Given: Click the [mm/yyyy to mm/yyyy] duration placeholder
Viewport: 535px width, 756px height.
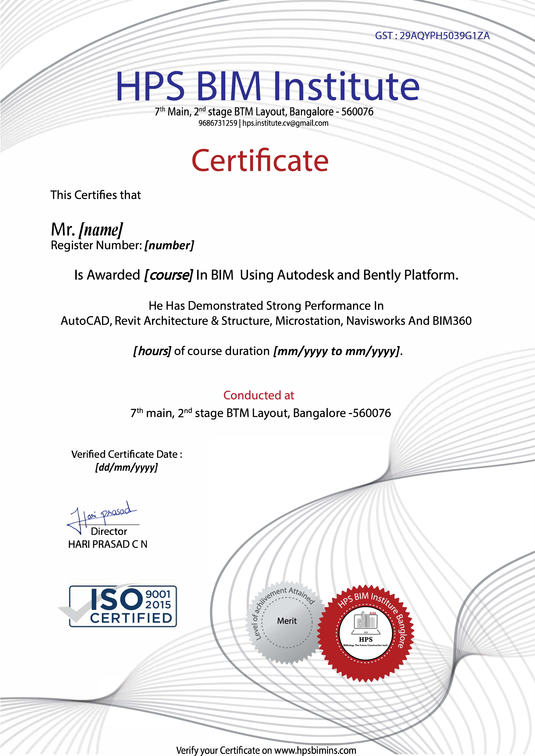Looking at the screenshot, I should pyautogui.click(x=337, y=351).
